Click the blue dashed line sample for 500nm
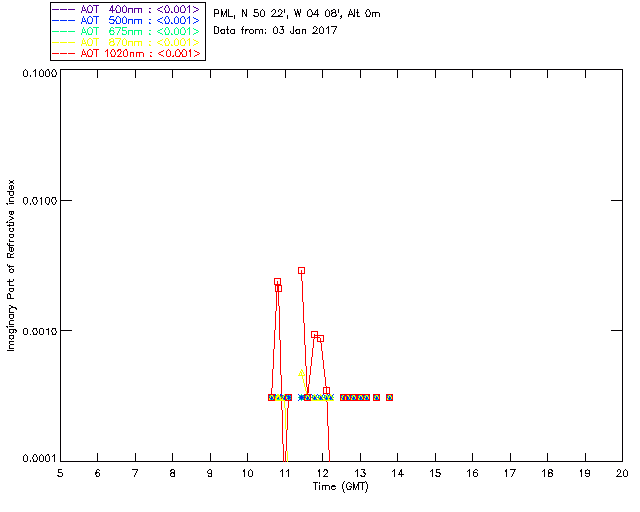640x512 pixels. (x=64, y=20)
